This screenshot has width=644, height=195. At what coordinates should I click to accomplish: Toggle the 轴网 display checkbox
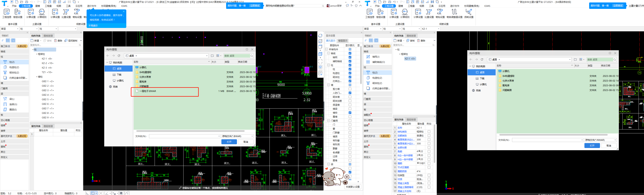click(x=350, y=57)
